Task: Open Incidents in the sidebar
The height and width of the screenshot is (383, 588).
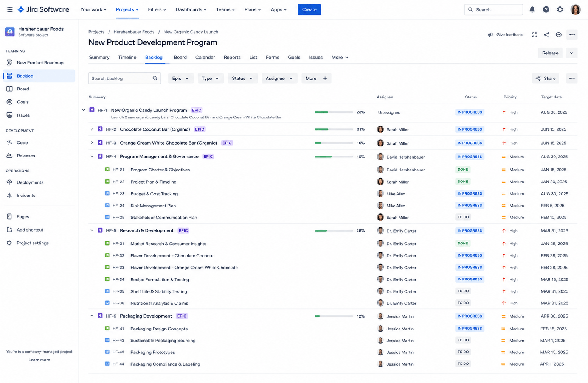Action: tap(39, 195)
